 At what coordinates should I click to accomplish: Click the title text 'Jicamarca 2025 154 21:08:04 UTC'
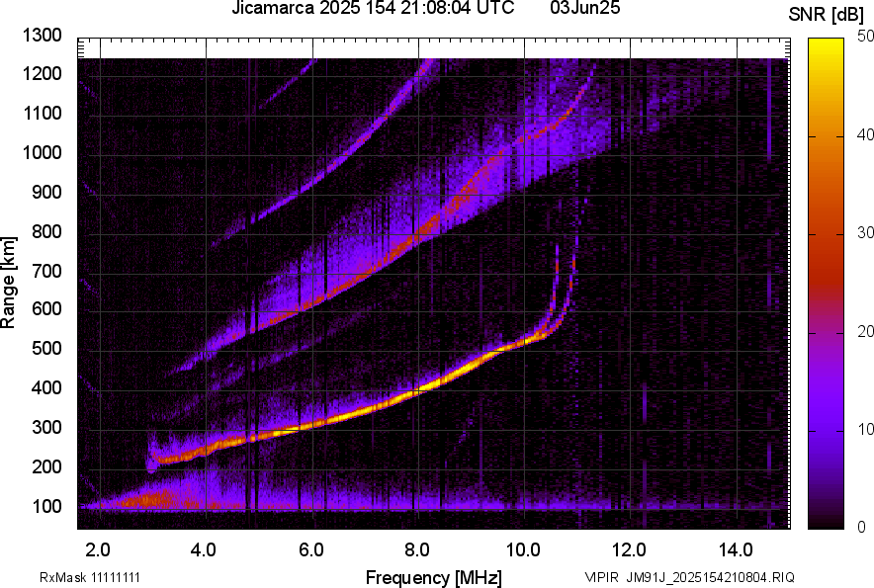click(x=373, y=8)
